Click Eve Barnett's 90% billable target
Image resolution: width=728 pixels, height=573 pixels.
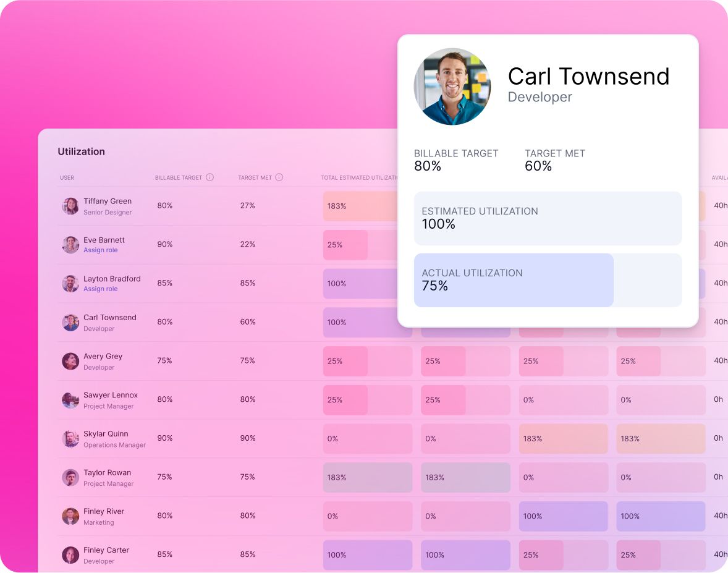(x=165, y=244)
